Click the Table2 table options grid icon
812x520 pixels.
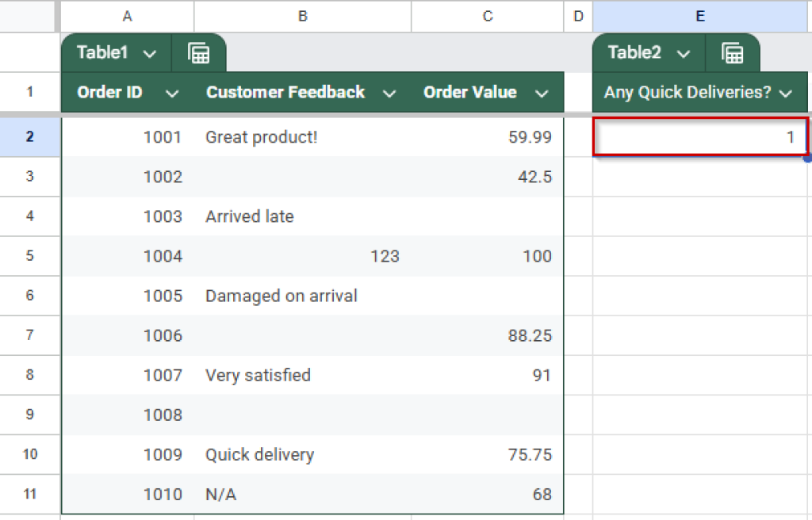[733, 53]
